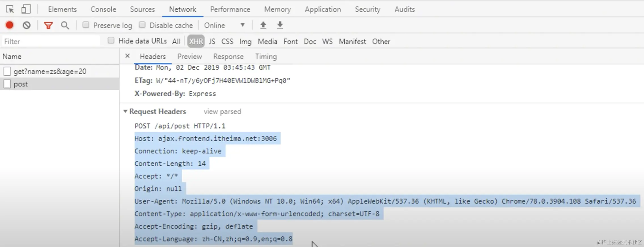Click file icon beside post request
Viewport: 644px width, 247px height.
coord(7,84)
